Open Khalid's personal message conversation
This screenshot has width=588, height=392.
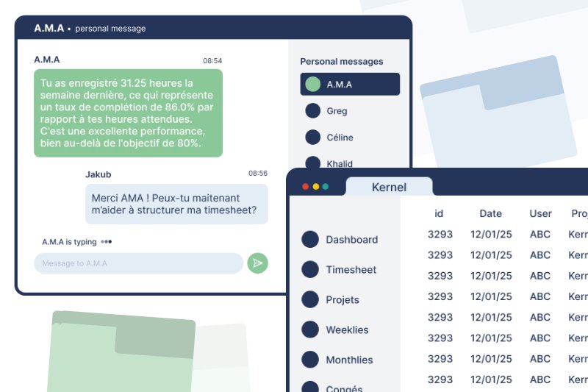(340, 163)
